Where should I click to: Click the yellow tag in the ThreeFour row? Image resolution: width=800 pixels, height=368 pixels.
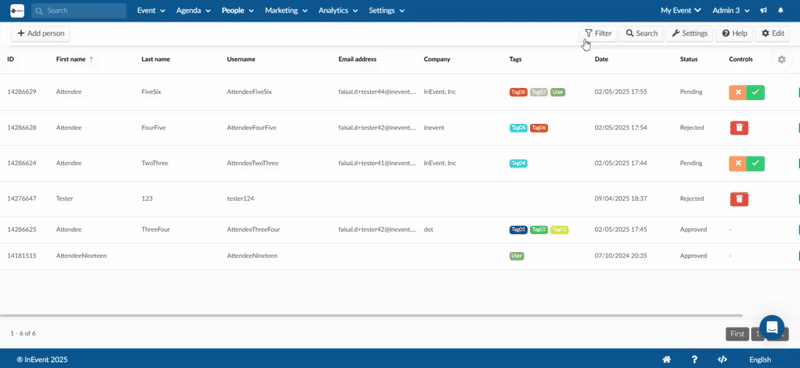point(559,230)
